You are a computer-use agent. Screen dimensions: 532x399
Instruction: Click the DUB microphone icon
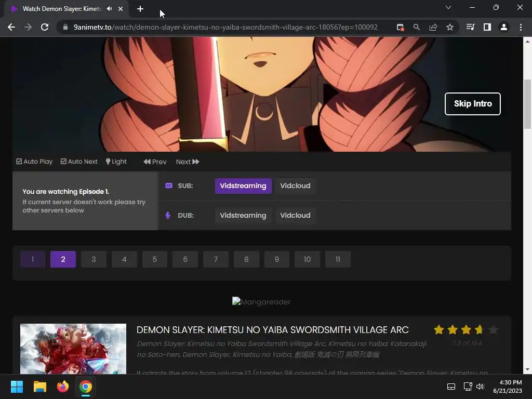point(168,216)
